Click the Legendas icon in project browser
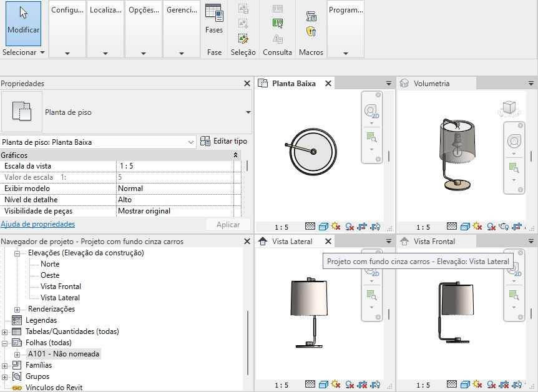 [17, 320]
